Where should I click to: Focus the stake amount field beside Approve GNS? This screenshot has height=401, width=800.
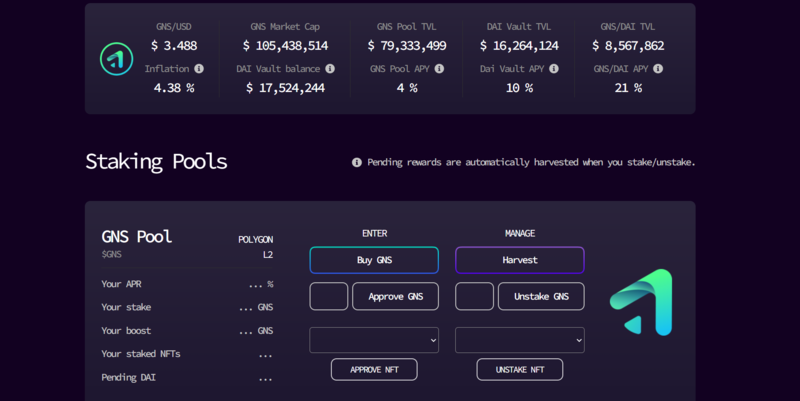coord(329,296)
